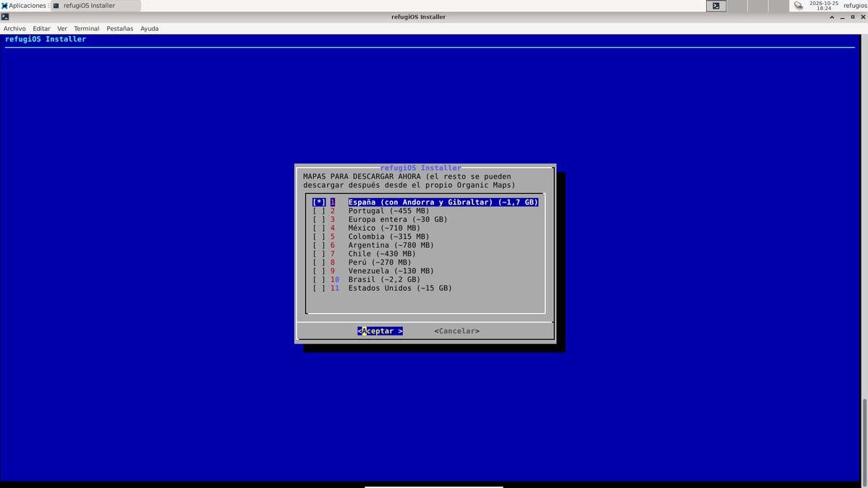Switch to the workspace showing the terminal thumbnail
This screenshot has height=488, width=868.
(x=715, y=6)
